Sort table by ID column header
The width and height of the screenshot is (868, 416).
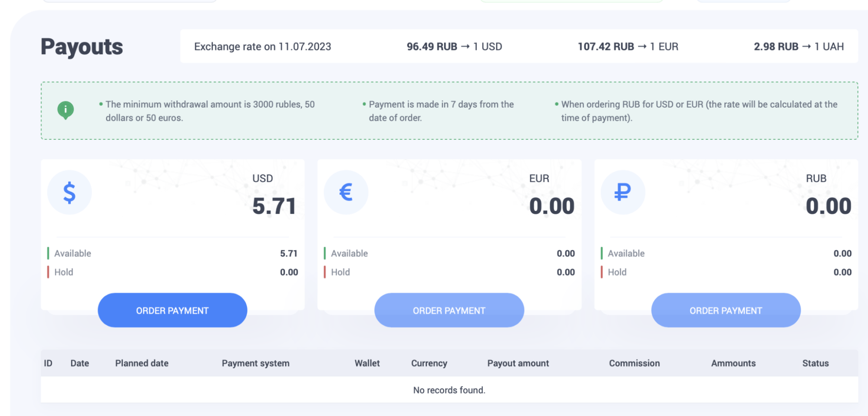coord(48,364)
